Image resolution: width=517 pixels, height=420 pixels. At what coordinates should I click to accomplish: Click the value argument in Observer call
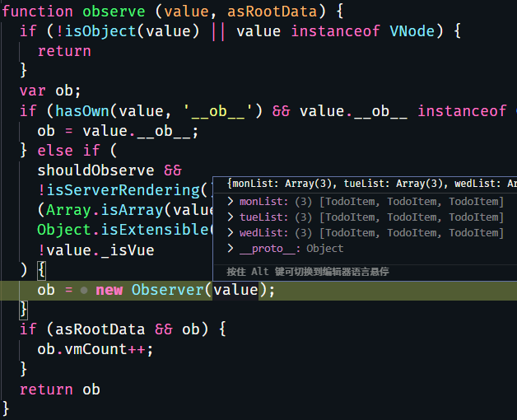(x=235, y=290)
